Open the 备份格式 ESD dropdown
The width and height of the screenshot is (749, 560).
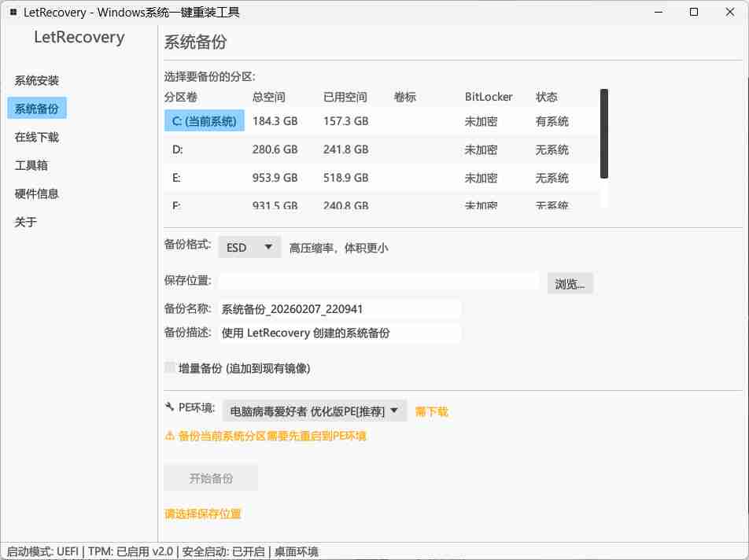click(x=249, y=247)
